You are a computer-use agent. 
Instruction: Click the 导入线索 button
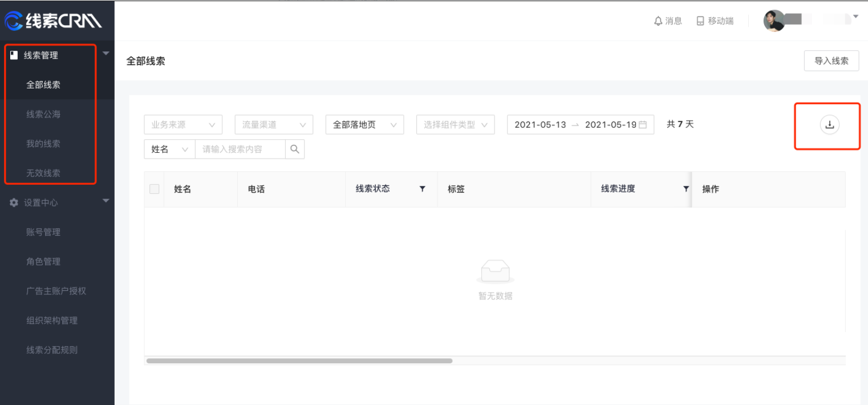(831, 61)
